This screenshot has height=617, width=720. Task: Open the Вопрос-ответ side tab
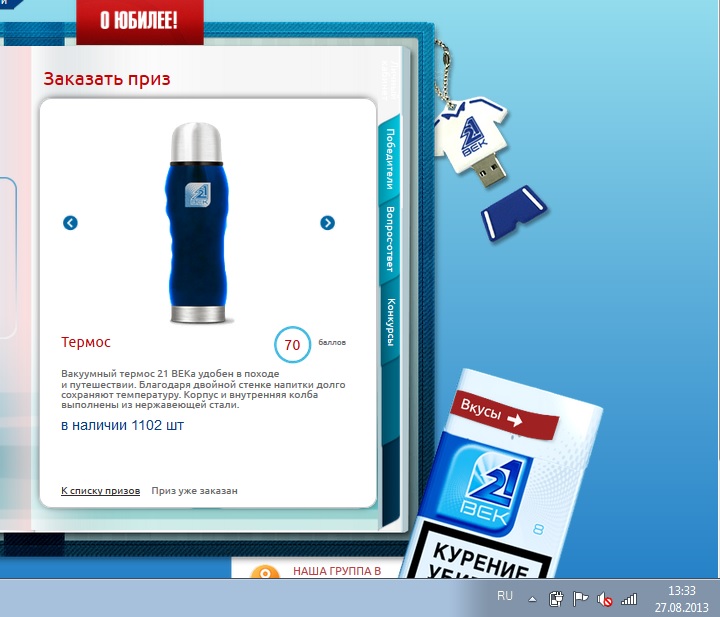pyautogui.click(x=390, y=239)
